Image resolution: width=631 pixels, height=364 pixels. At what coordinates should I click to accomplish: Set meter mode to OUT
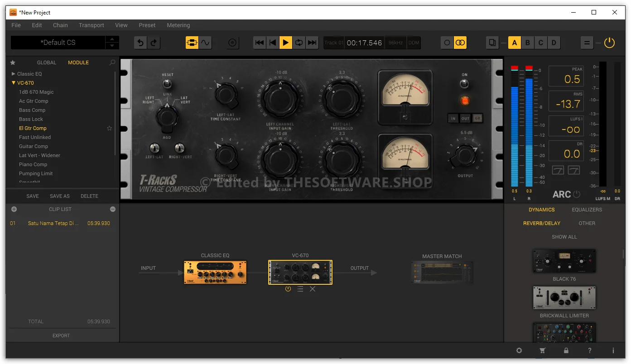(465, 119)
